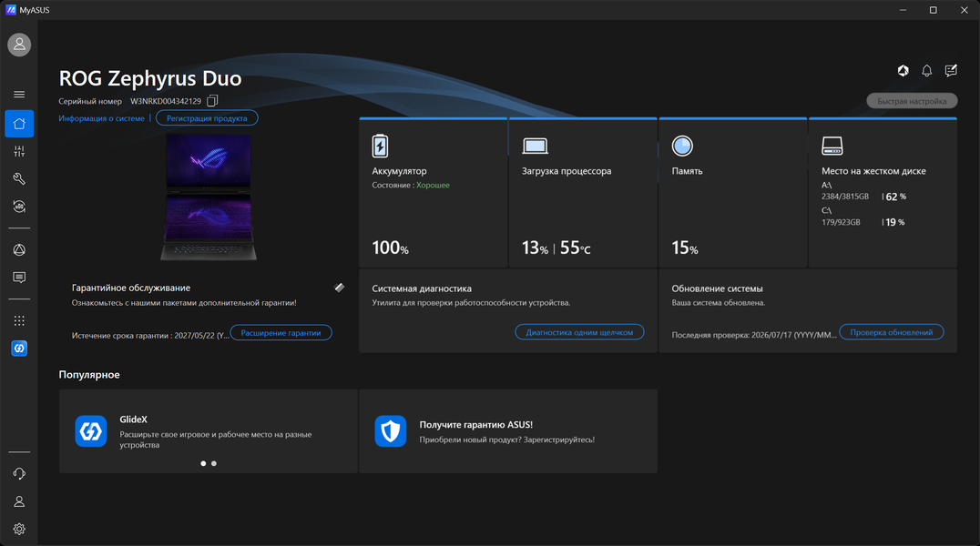Click the Системная диагностика heading
The image size is (980, 546).
tap(422, 288)
